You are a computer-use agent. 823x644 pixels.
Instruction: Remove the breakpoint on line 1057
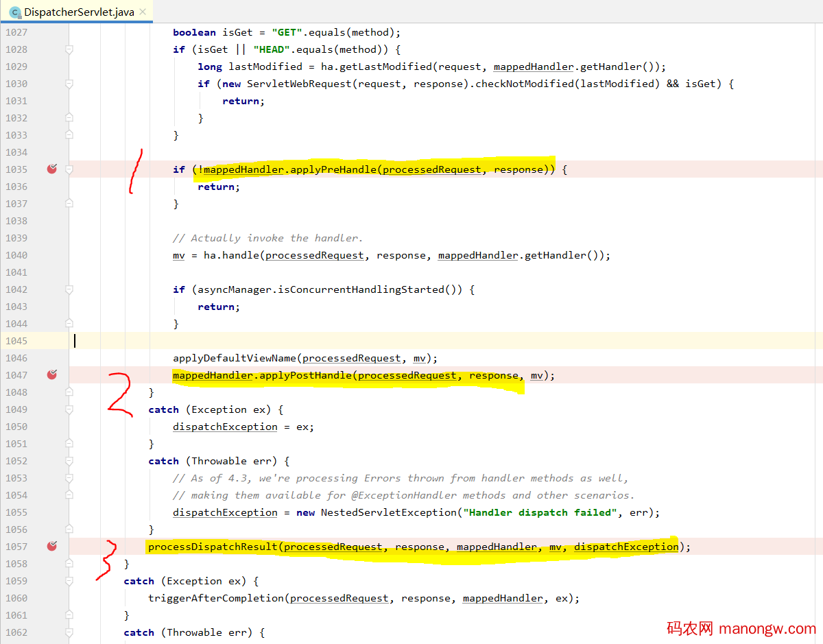pyautogui.click(x=51, y=546)
